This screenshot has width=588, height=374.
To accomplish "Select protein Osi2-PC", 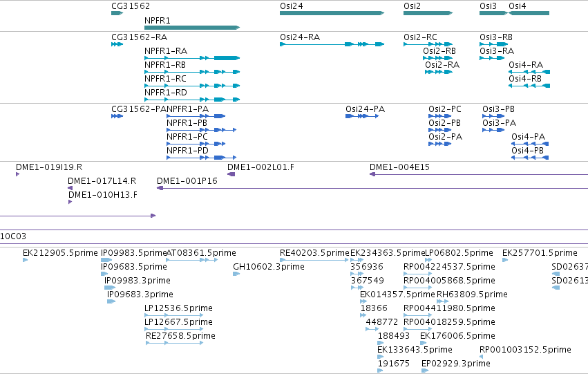I will tap(440, 116).
